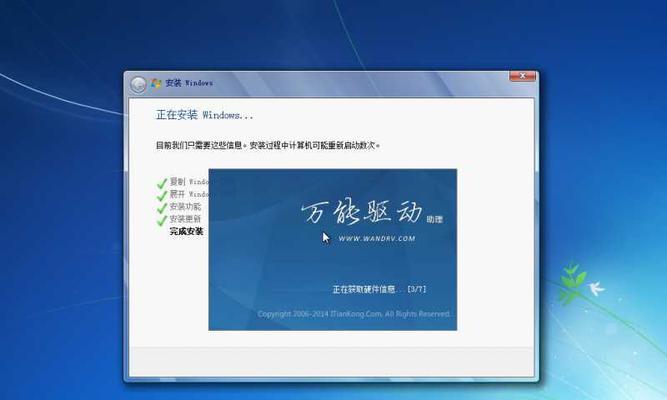The image size is (667, 400).
Task: Select the bold 完成安装 step text
Action: tap(186, 231)
